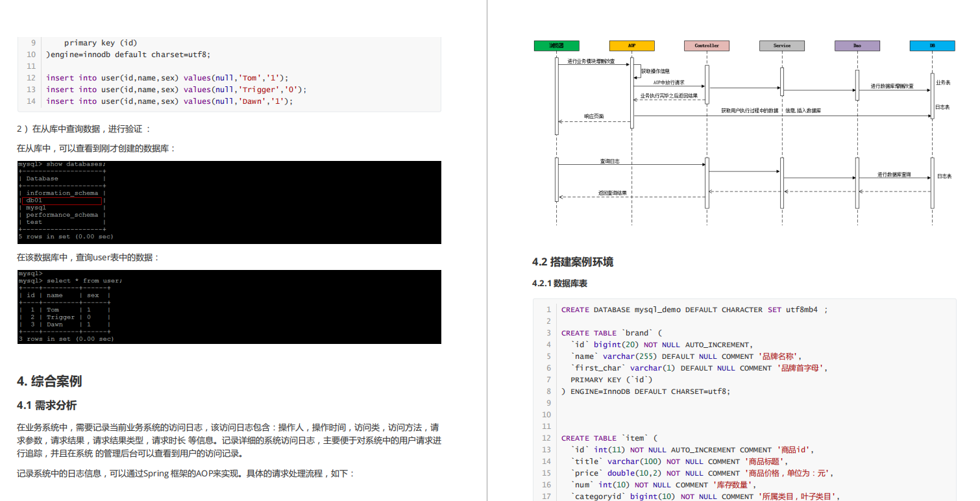This screenshot has width=980, height=501.
Task: Click the insert statement containing 'Trigger'
Action: click(x=176, y=90)
